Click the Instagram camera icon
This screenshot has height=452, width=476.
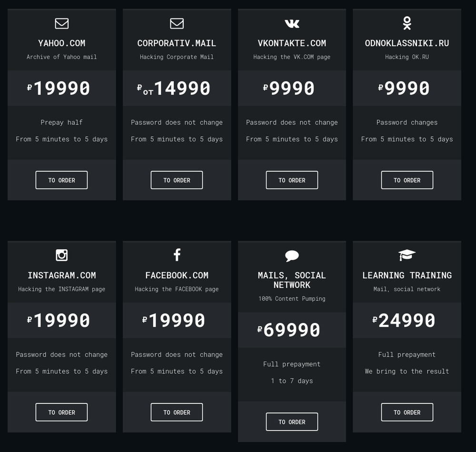pos(62,255)
